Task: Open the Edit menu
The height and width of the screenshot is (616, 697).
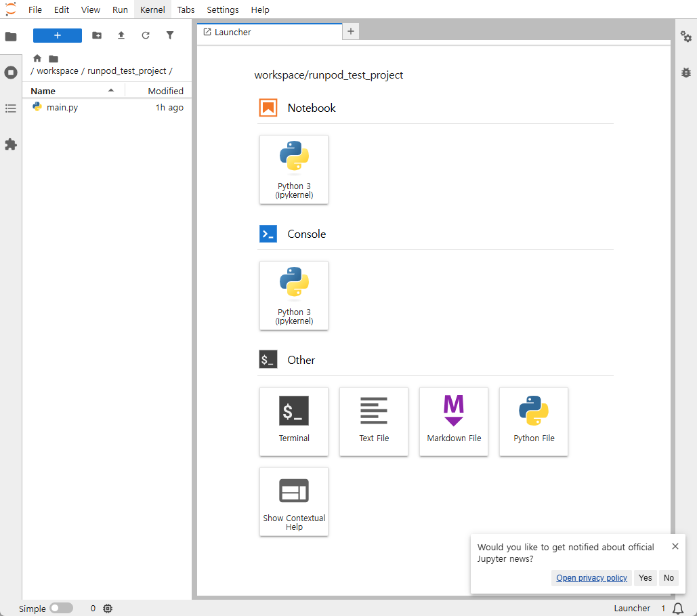Action: click(62, 9)
